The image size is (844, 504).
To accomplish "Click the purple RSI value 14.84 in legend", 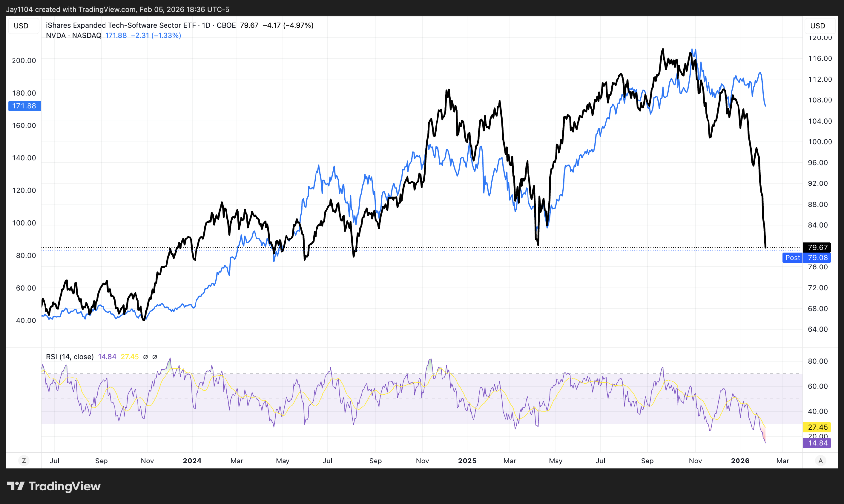I will [x=107, y=357].
